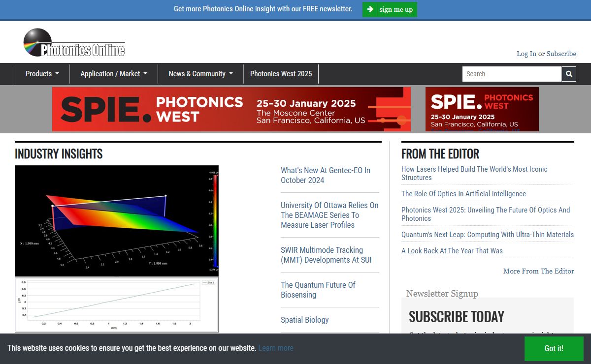The image size is (591, 364).
Task: Open The Role Of Optics In AI
Action: coord(463,194)
